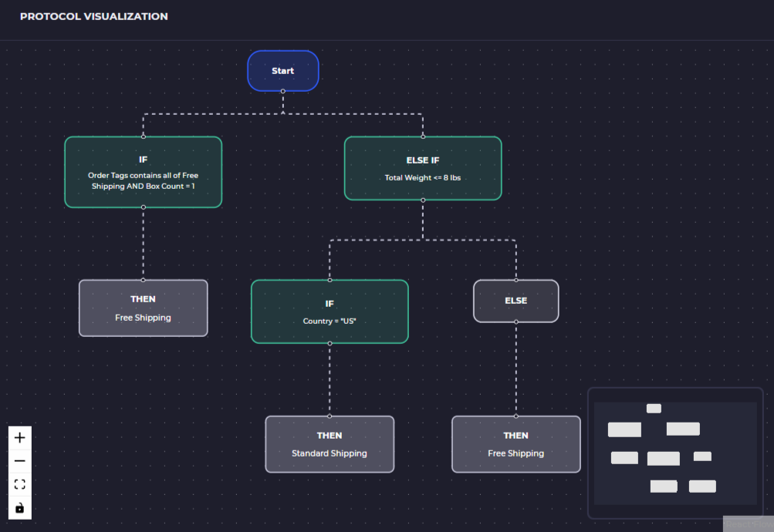774x532 pixels.
Task: Click the top handle of the ELSE IF node
Action: (422, 136)
